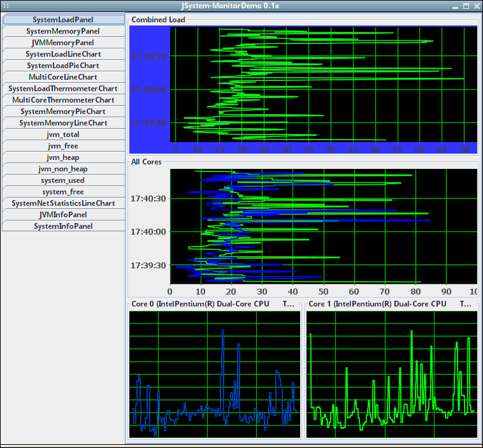Image resolution: width=483 pixels, height=448 pixels.
Task: Open SystemLoadThermometerChart tab
Action: click(x=64, y=89)
